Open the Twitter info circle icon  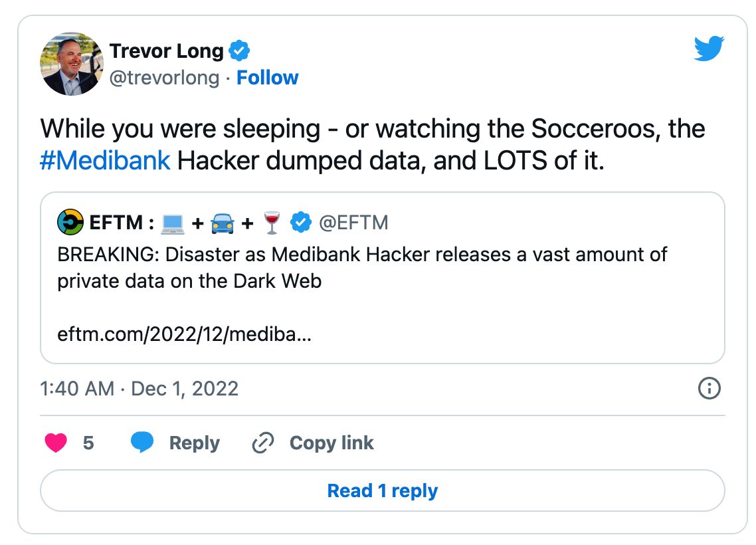coord(709,388)
